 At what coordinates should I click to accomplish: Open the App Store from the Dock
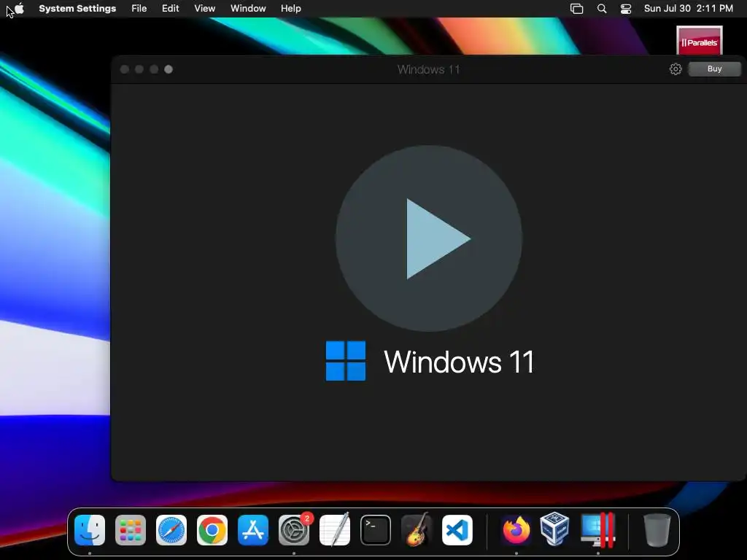coord(253,530)
